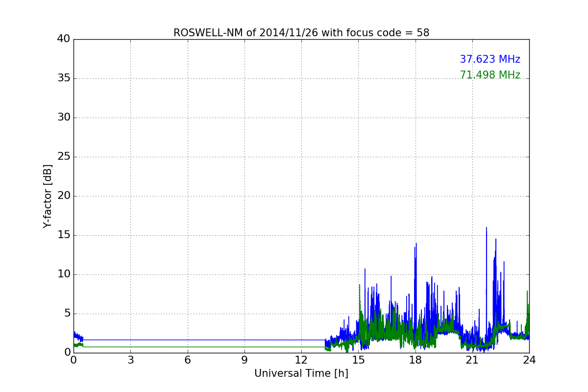The height and width of the screenshot is (392, 588).
Task: Click the Y-factor [dB] axis label
Action: click(x=48, y=196)
